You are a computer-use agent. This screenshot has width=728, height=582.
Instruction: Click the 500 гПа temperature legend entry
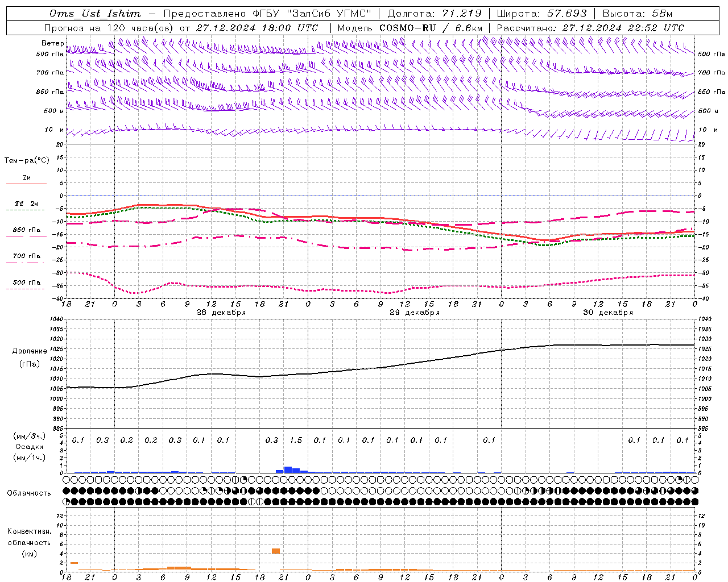(x=27, y=282)
